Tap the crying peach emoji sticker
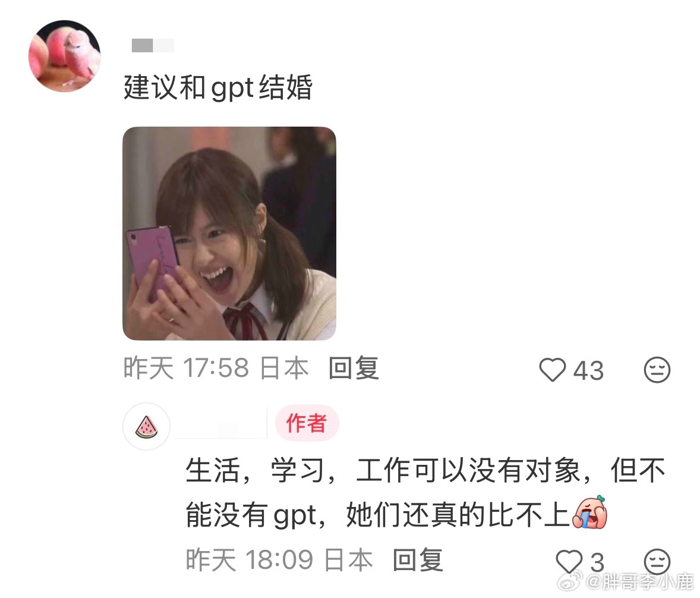Image resolution: width=700 pixels, height=598 pixels. tap(589, 512)
